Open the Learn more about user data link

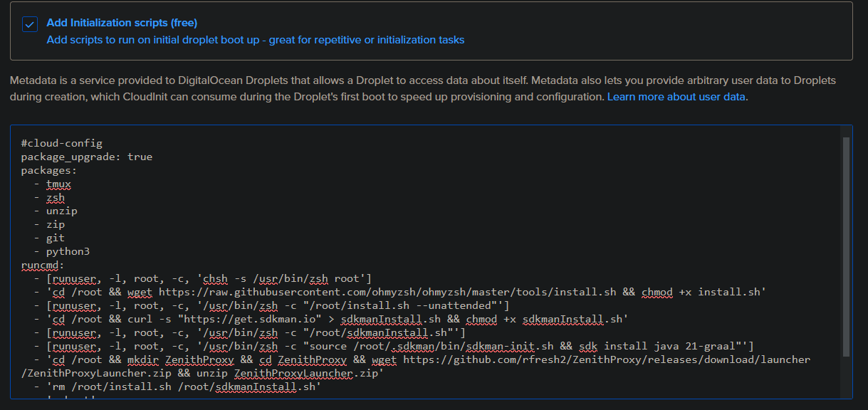675,96
